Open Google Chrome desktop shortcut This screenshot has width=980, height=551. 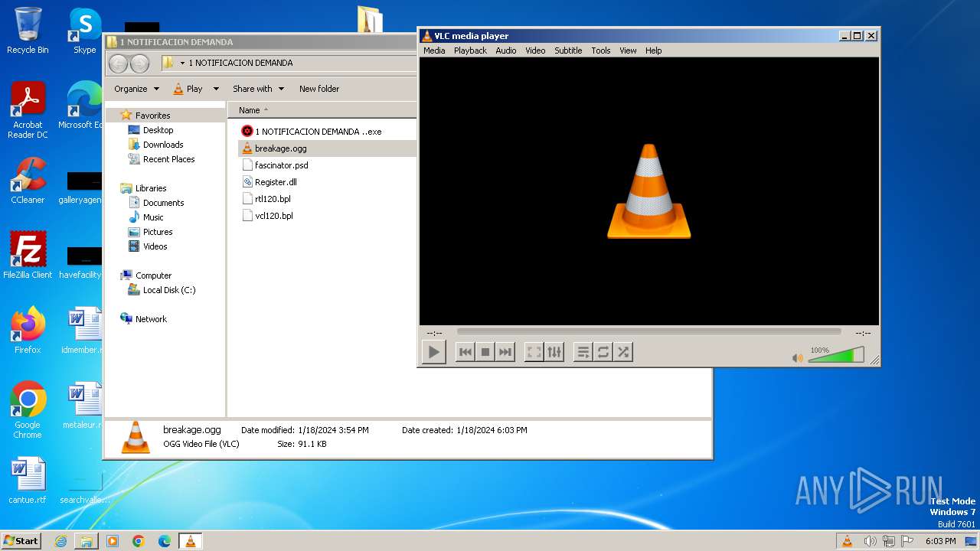28,410
